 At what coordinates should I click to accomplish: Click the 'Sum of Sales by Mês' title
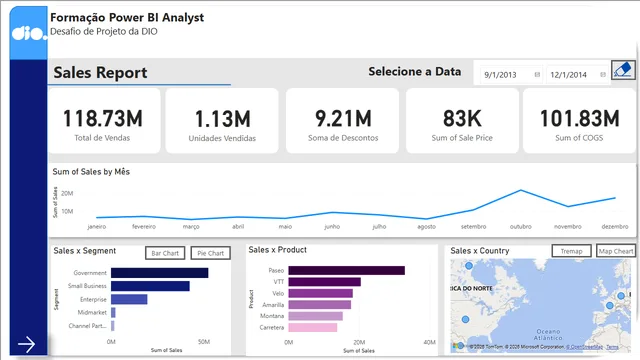91,172
